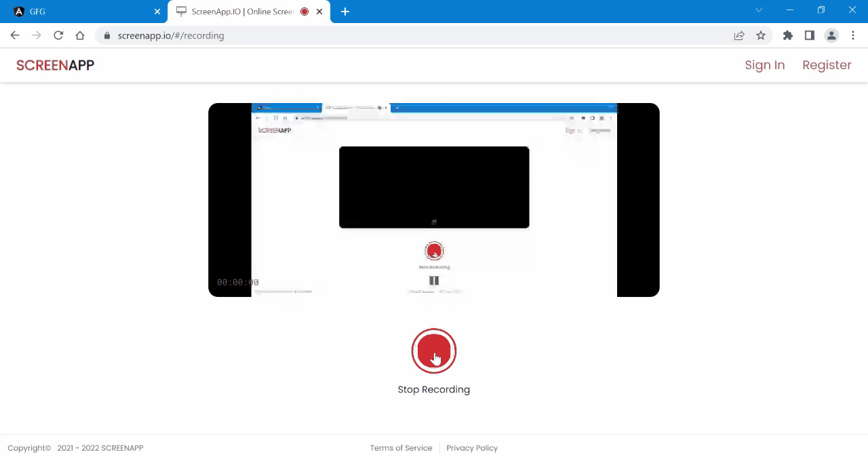Click the recording preview video
The image size is (868, 461).
pos(434,200)
